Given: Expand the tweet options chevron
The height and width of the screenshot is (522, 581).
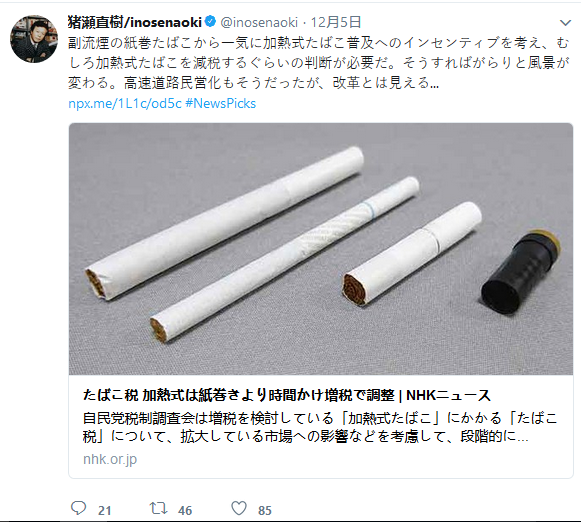Looking at the screenshot, I should (565, 23).
